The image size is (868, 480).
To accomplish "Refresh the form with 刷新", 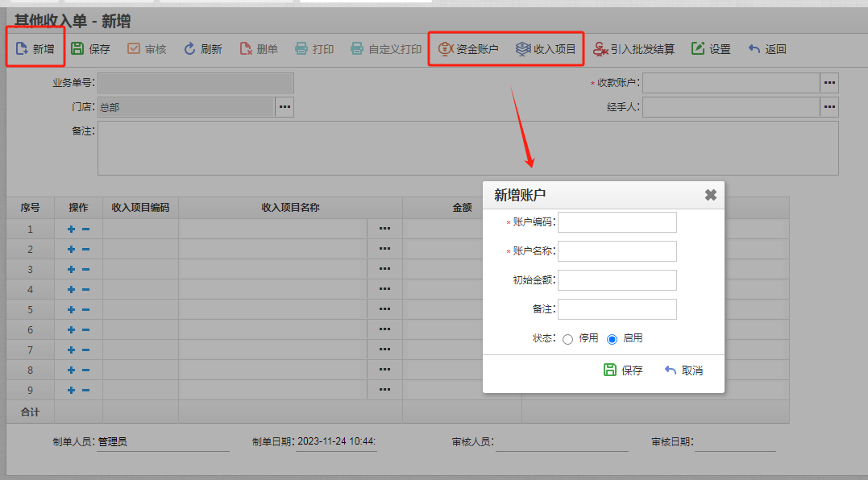I will click(202, 48).
